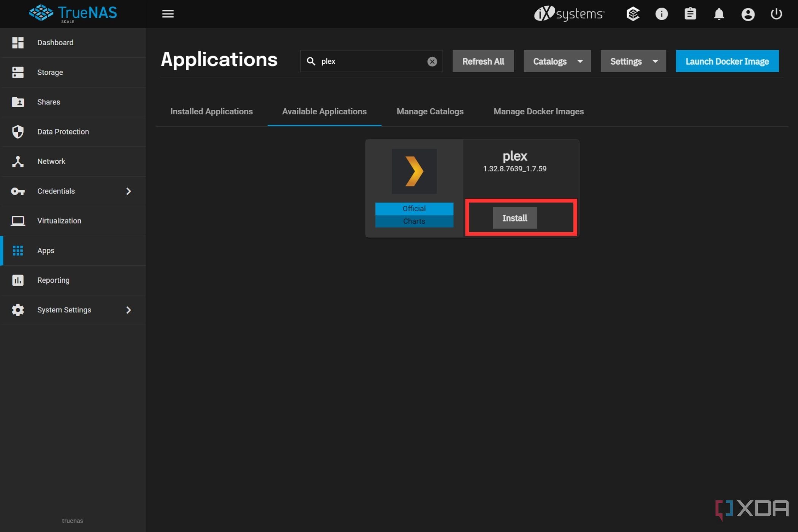This screenshot has width=798, height=532.
Task: Click the System Settings gear icon
Action: pos(17,310)
